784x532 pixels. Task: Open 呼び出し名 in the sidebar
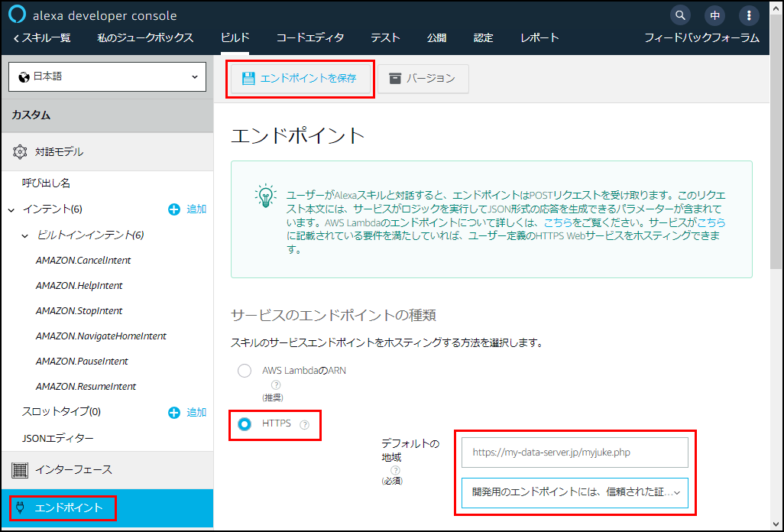[46, 183]
